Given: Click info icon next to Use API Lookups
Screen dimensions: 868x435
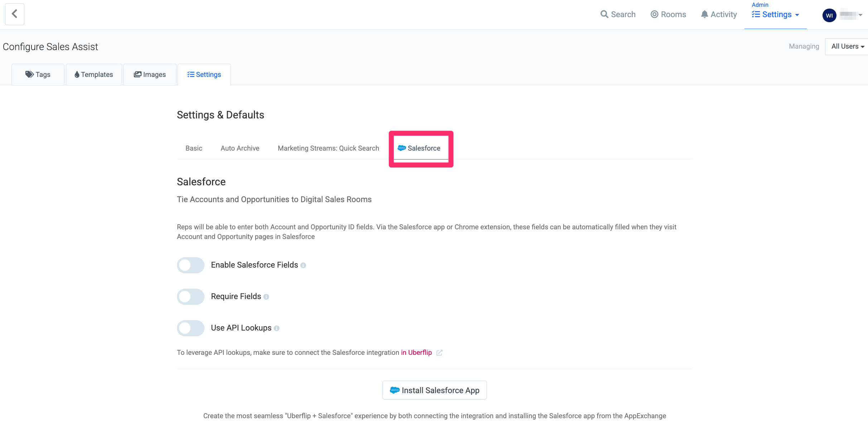Looking at the screenshot, I should [276, 328].
